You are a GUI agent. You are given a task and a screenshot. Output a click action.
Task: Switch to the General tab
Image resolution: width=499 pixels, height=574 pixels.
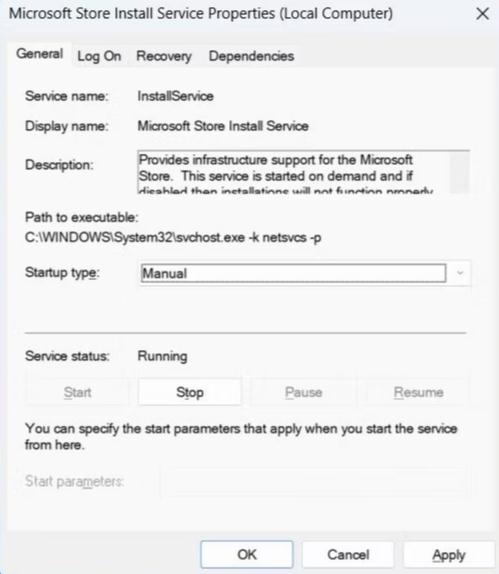point(40,54)
